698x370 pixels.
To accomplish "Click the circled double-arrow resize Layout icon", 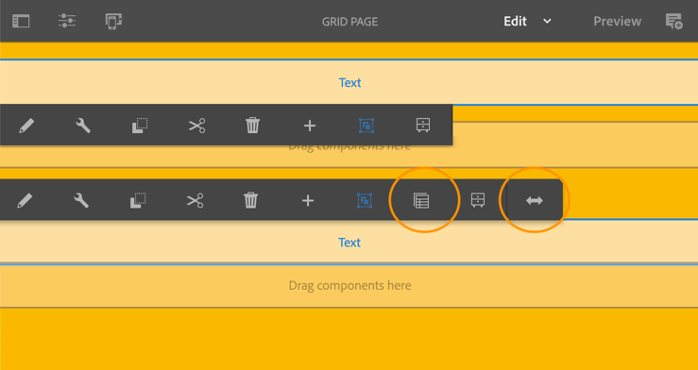I will coord(534,201).
